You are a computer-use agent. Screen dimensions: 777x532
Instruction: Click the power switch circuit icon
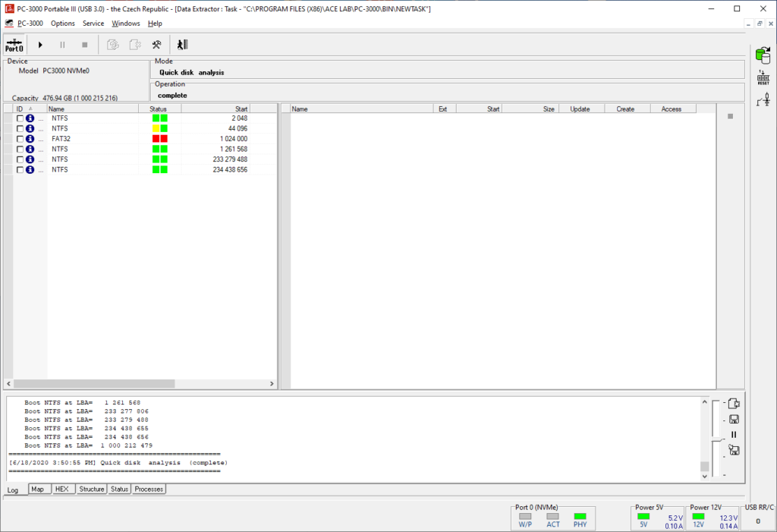[763, 99]
